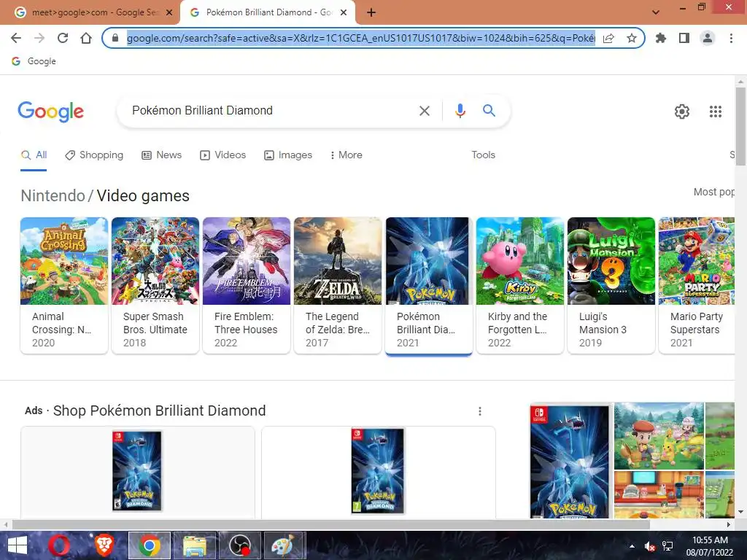747x560 pixels.
Task: Click the scroll down arrow
Action: (740, 512)
